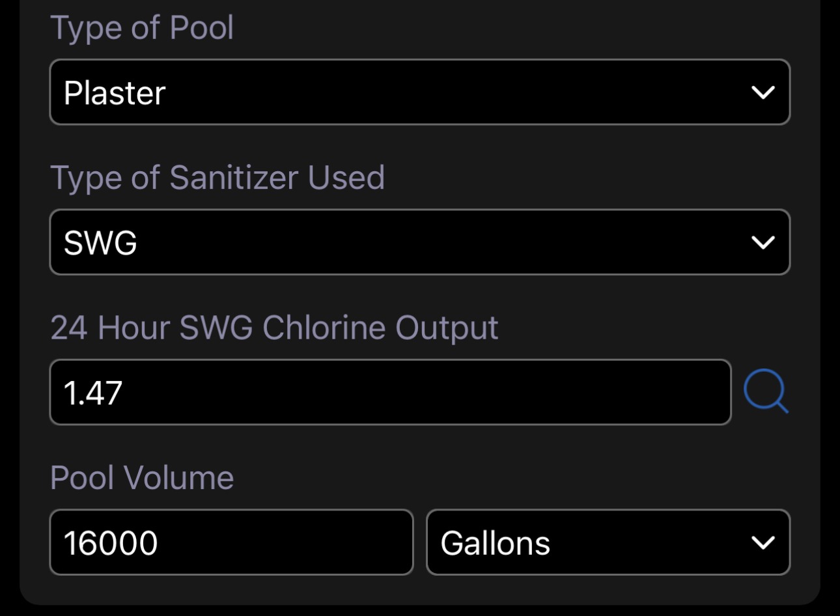Viewport: 840px width, 616px height.
Task: Focus the 24 Hour SWG Chlorine Output field
Action: 390,392
